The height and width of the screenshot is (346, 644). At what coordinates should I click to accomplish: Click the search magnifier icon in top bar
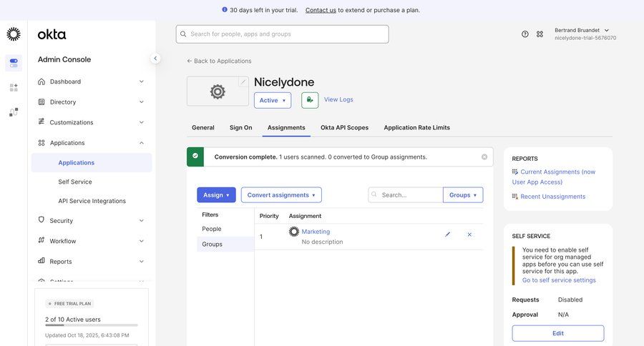pyautogui.click(x=183, y=34)
